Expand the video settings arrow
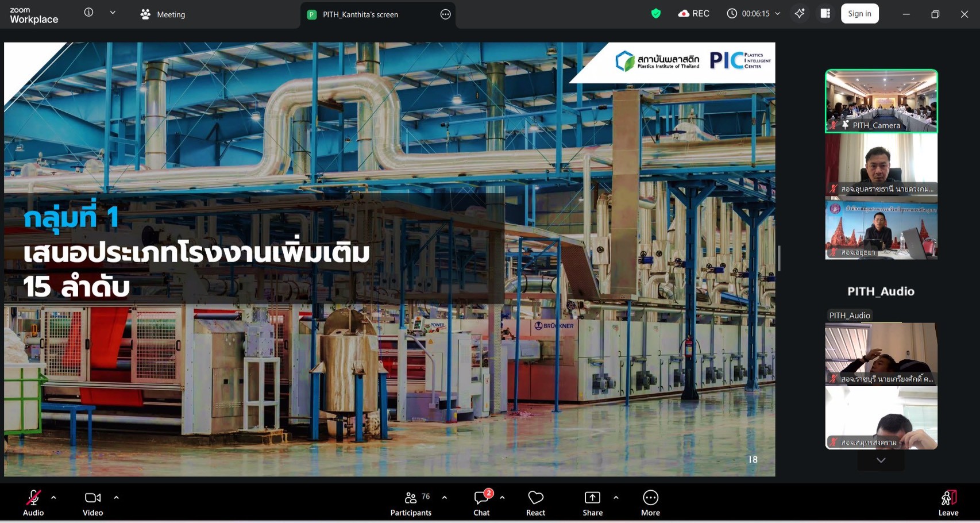Screen dimensions: 980x523 click(116, 498)
